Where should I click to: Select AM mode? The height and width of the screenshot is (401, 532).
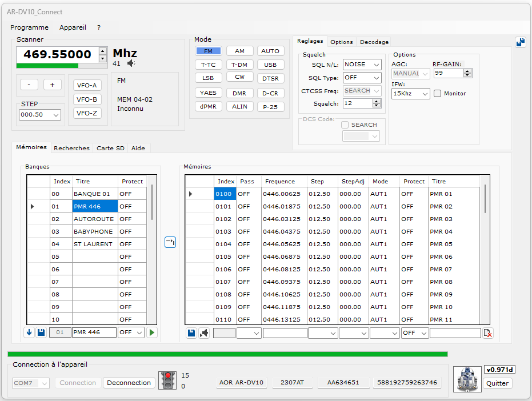[239, 51]
